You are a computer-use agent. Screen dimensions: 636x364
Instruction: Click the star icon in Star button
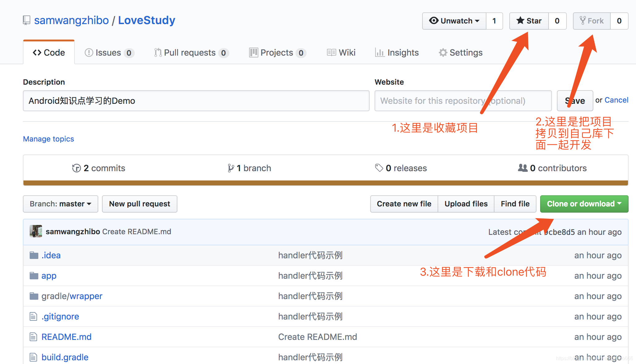point(520,21)
